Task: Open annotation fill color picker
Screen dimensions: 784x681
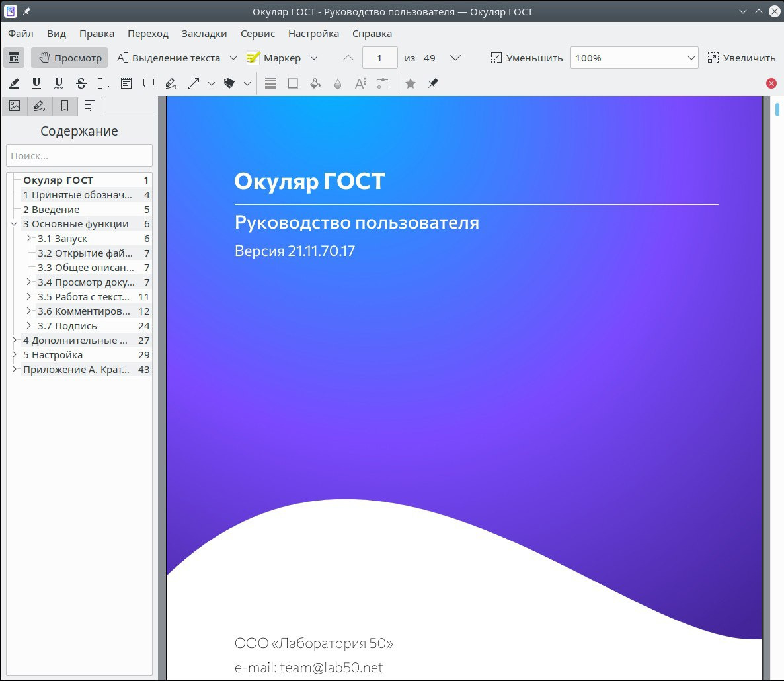Action: pyautogui.click(x=315, y=83)
